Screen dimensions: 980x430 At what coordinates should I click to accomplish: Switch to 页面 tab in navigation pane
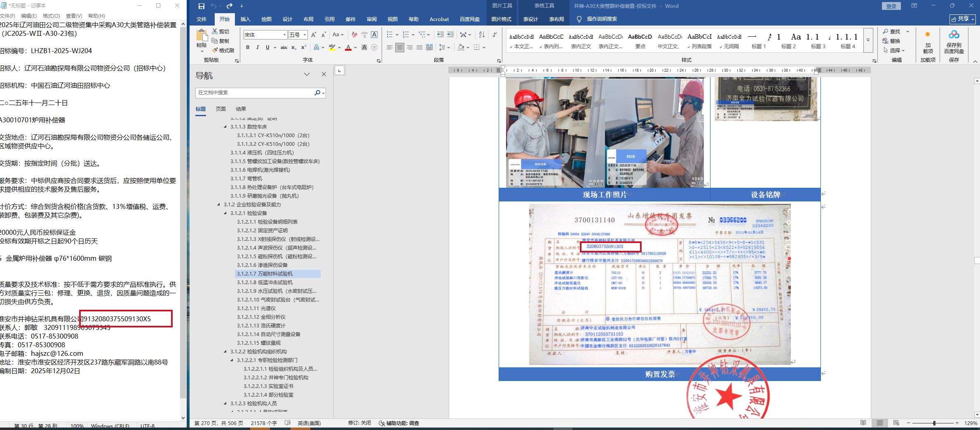pyautogui.click(x=221, y=109)
